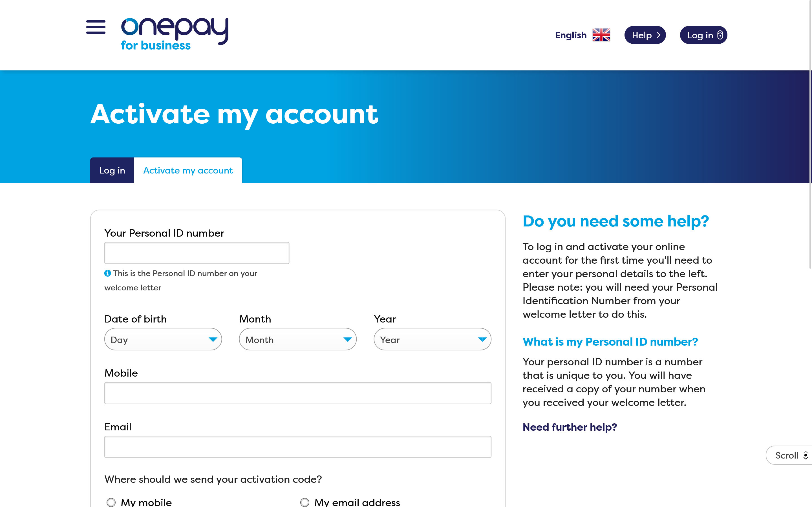The height and width of the screenshot is (507, 812).
Task: Select the Activate my account tab
Action: pyautogui.click(x=188, y=170)
